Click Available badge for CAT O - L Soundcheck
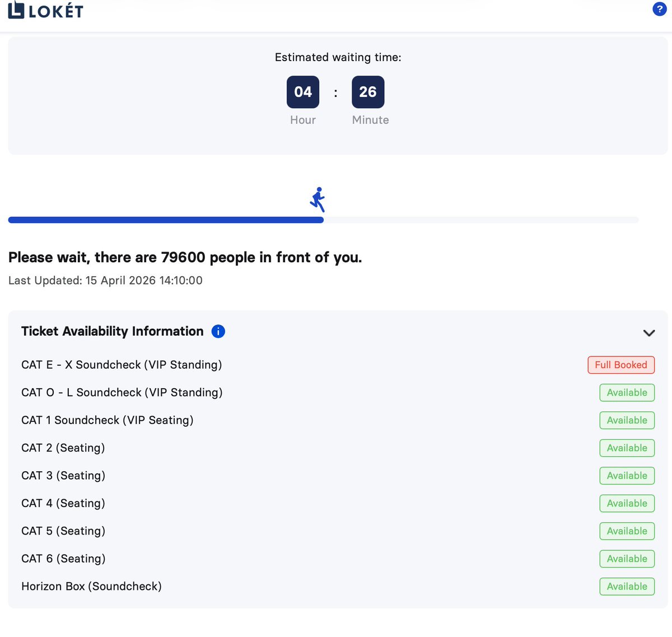 point(627,393)
